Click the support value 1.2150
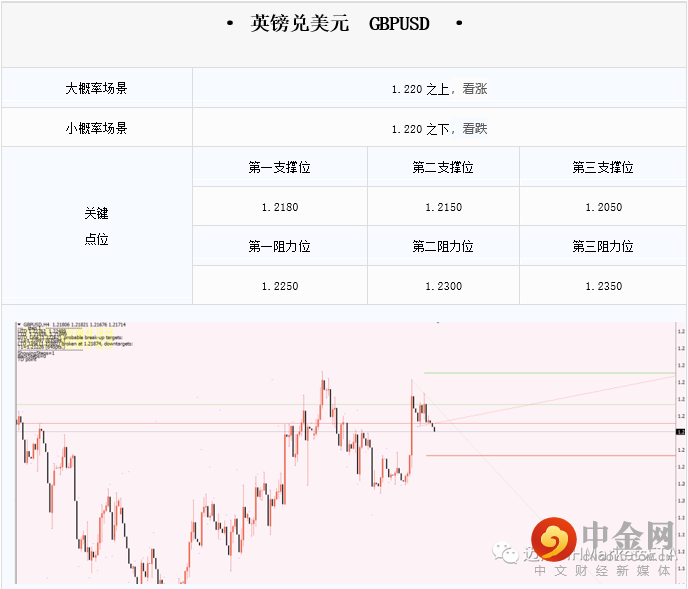The width and height of the screenshot is (688, 589). point(443,207)
